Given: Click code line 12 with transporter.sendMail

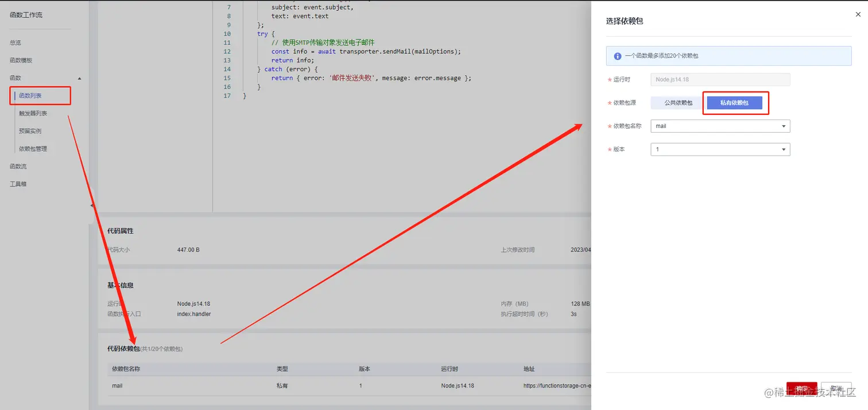Looking at the screenshot, I should (366, 51).
